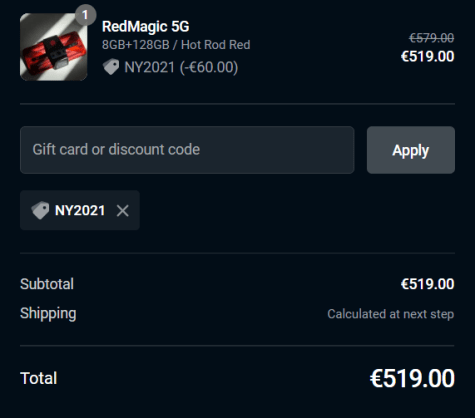Click the Subtotal label
Image resolution: width=475 pixels, height=418 pixels.
click(47, 284)
